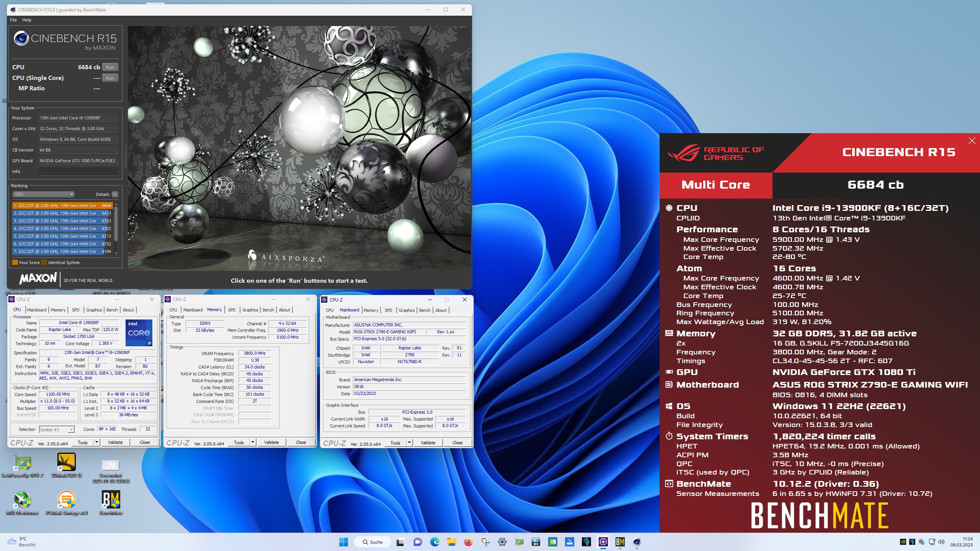Image resolution: width=980 pixels, height=551 pixels.
Task: Switch to Mainboard tab in CPU-Z CPU window
Action: point(37,310)
